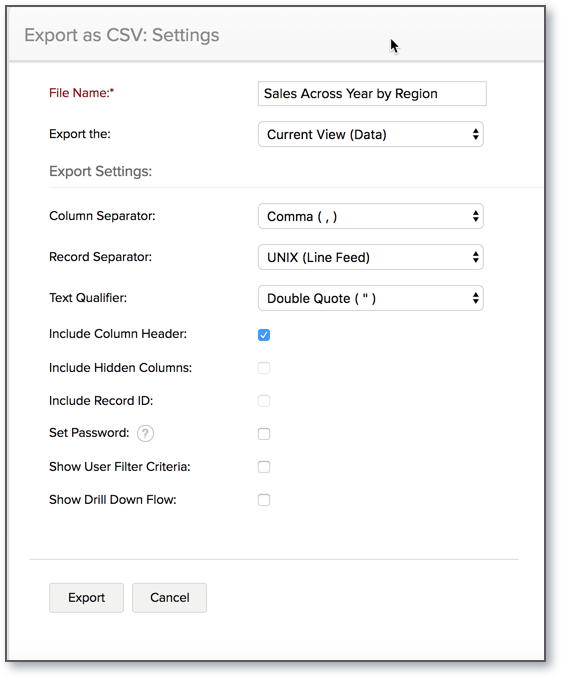Enable the Include Hidden Columns checkbox
The height and width of the screenshot is (677, 561).
264,368
